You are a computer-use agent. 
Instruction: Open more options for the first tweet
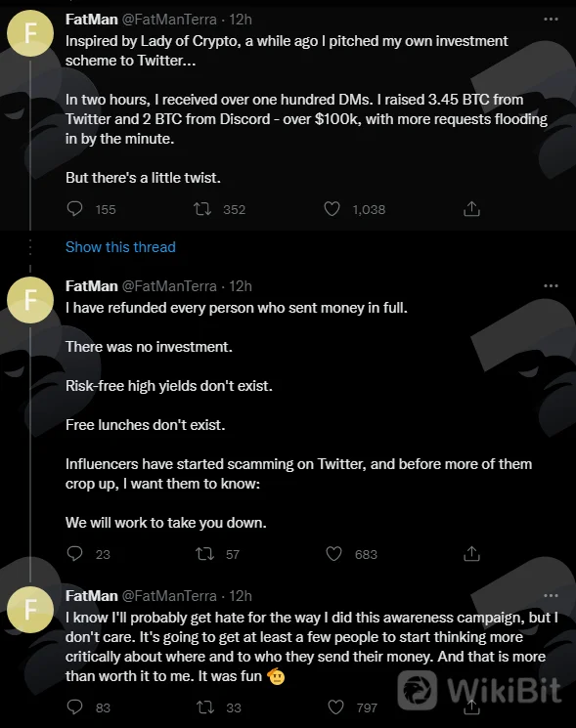tap(551, 19)
